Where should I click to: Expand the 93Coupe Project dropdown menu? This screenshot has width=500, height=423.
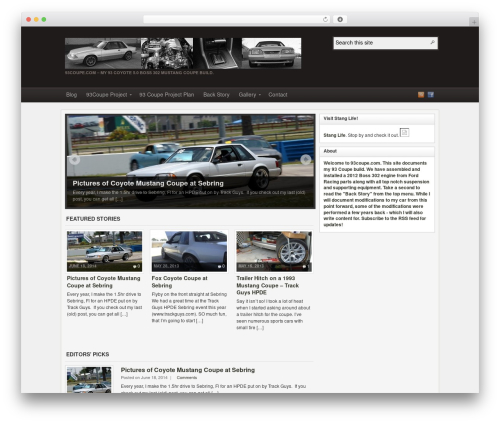click(109, 95)
